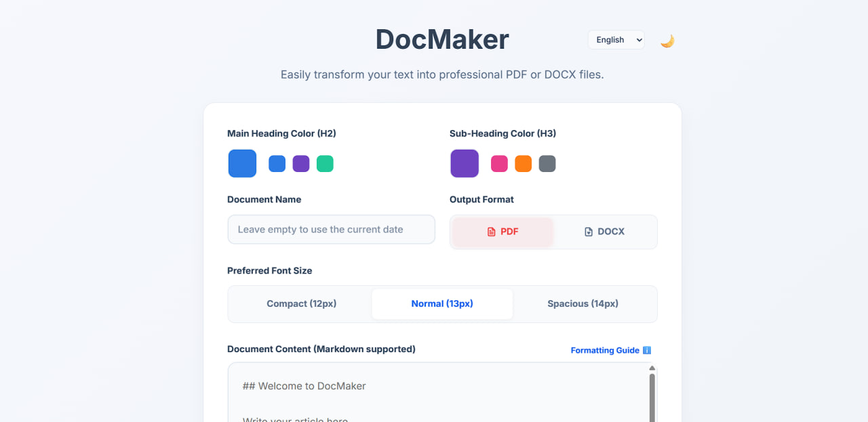Select PDF output format
Viewport: 868px width, 422px height.
[502, 232]
